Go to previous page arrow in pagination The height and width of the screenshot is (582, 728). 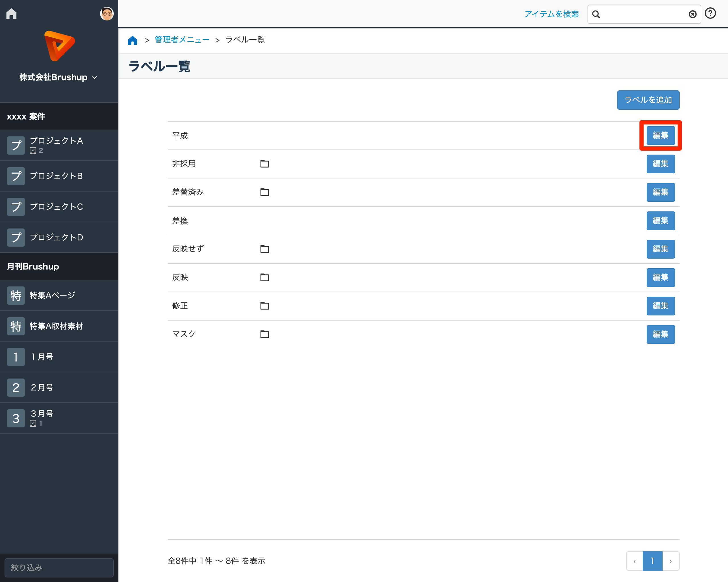click(x=634, y=561)
